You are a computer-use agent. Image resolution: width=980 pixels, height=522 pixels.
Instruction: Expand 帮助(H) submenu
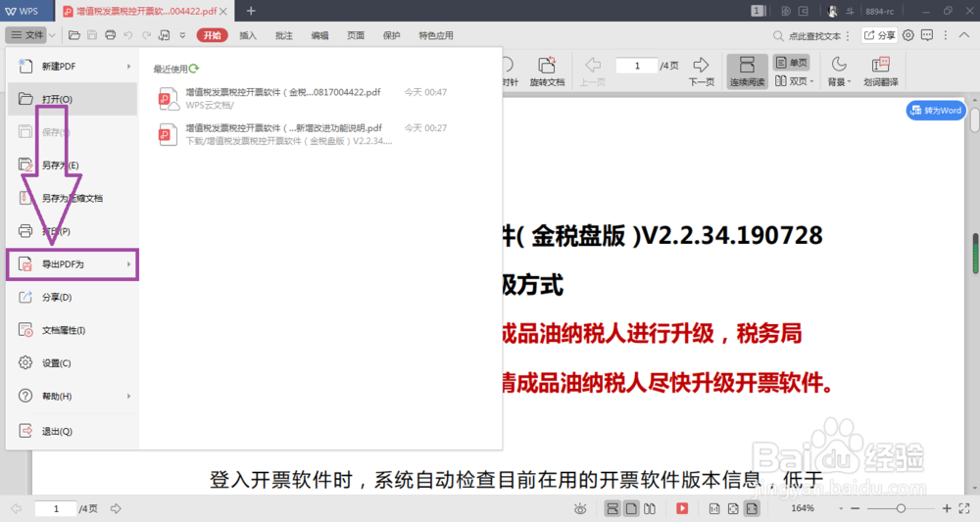click(128, 396)
